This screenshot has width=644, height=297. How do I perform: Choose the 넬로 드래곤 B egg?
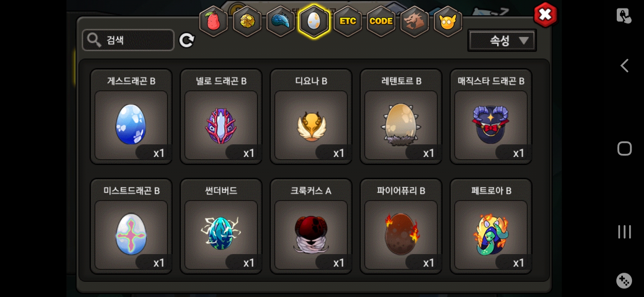coord(221,117)
